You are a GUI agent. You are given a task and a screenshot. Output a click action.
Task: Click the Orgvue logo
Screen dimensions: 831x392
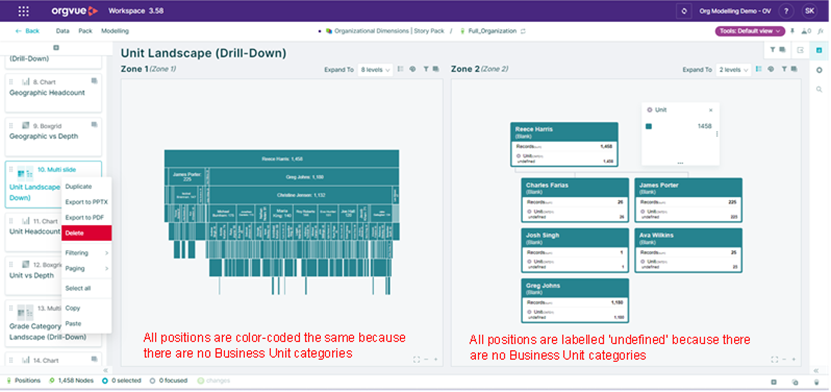tap(75, 11)
